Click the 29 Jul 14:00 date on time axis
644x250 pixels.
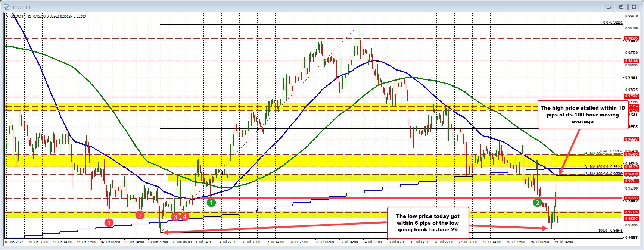tap(563, 242)
